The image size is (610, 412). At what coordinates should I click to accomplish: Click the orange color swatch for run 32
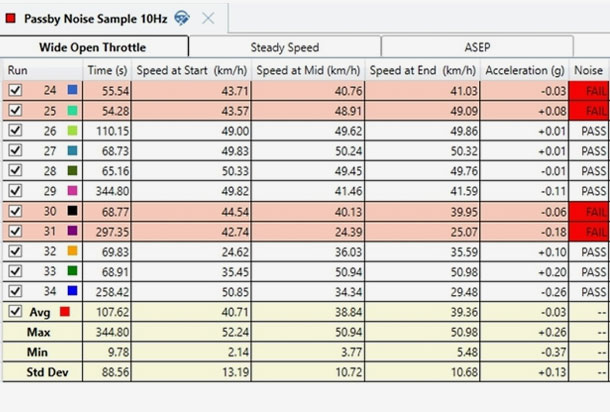click(x=71, y=250)
